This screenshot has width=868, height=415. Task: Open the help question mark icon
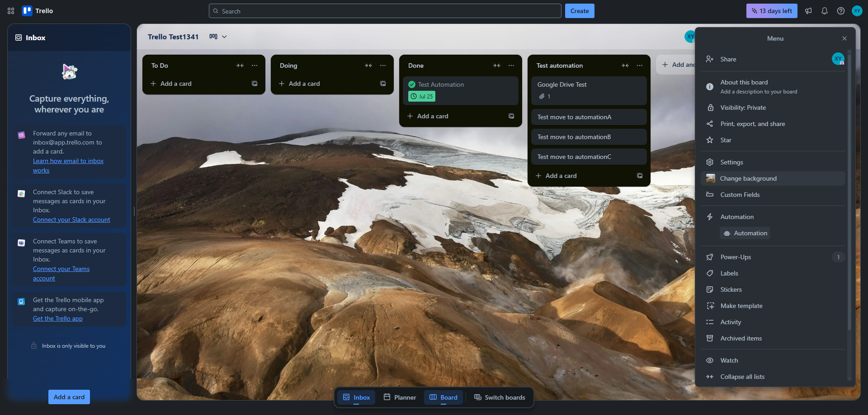841,11
